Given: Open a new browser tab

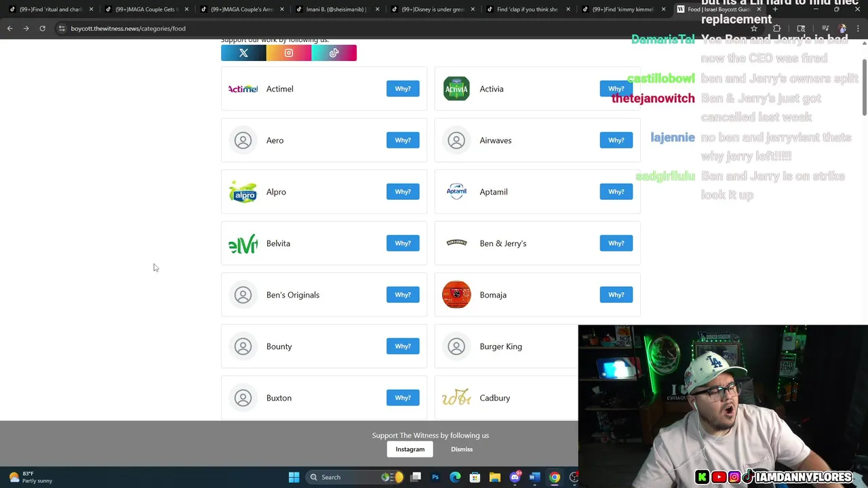Looking at the screenshot, I should tap(775, 9).
